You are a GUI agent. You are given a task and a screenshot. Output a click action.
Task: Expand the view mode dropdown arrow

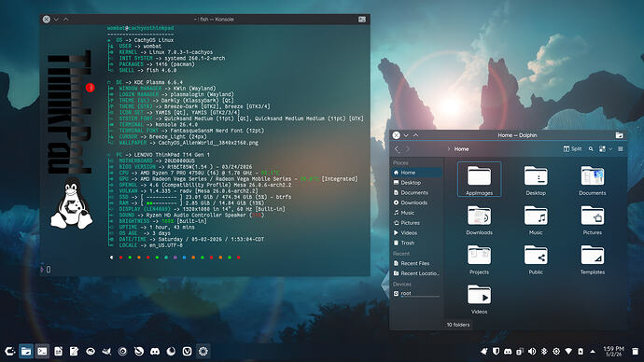610,149
